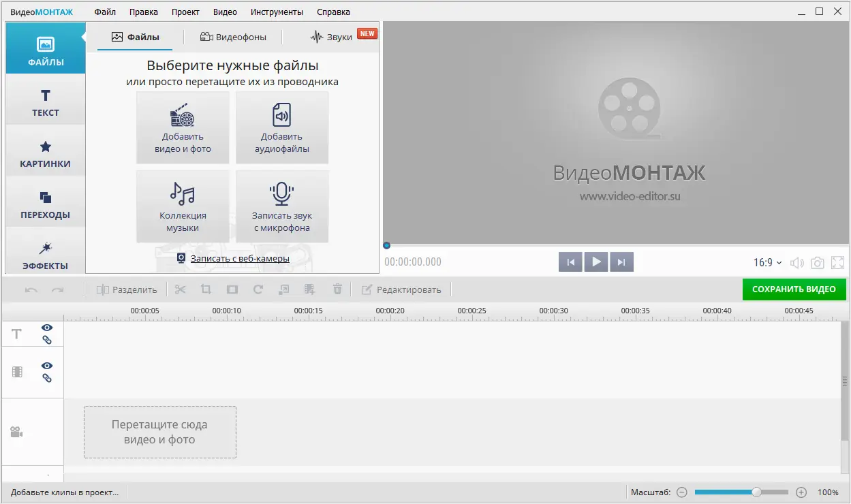Image resolution: width=851 pixels, height=504 pixels.
Task: Click the scissors cut icon
Action: 180,289
